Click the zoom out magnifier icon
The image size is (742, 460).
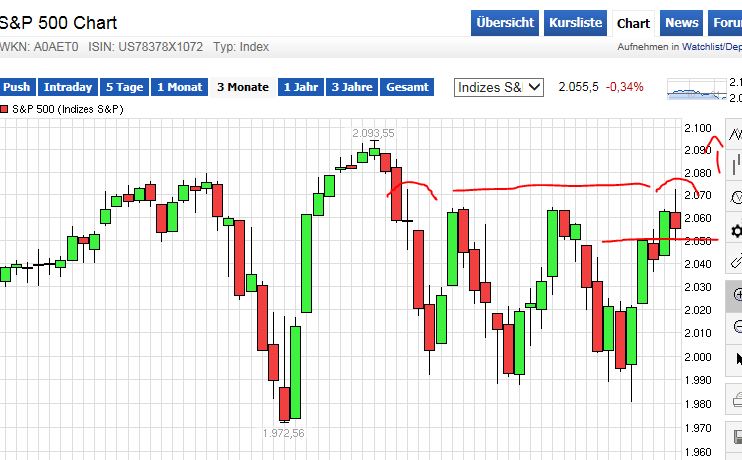coord(735,327)
